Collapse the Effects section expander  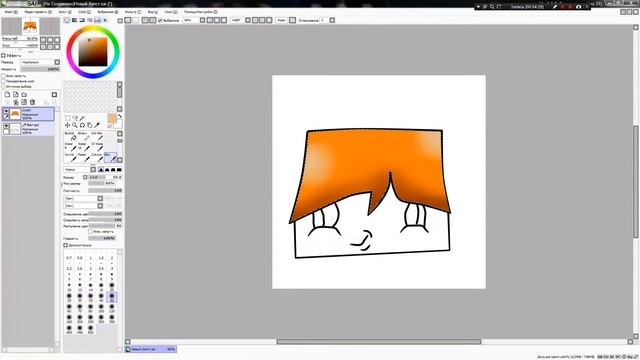point(3,56)
